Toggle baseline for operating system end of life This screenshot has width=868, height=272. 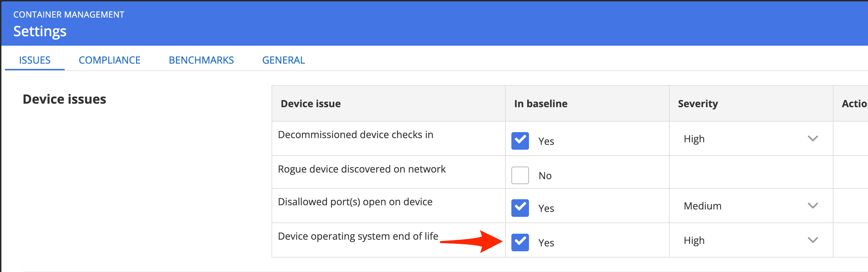point(520,242)
